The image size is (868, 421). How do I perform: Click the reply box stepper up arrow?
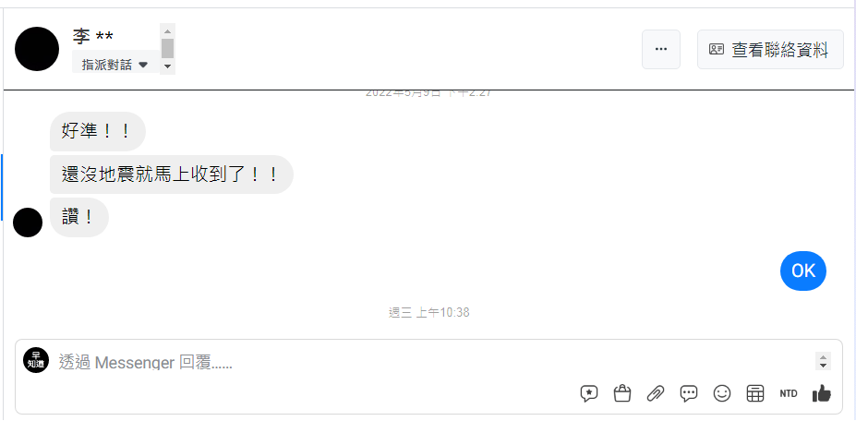point(823,357)
